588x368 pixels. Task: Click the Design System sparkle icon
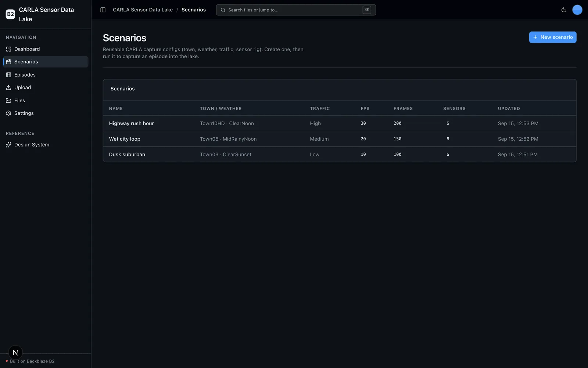tap(8, 145)
